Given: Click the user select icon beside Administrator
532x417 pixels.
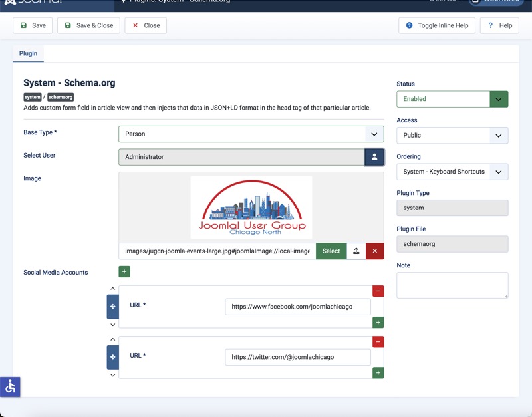Looking at the screenshot, I should pyautogui.click(x=374, y=157).
